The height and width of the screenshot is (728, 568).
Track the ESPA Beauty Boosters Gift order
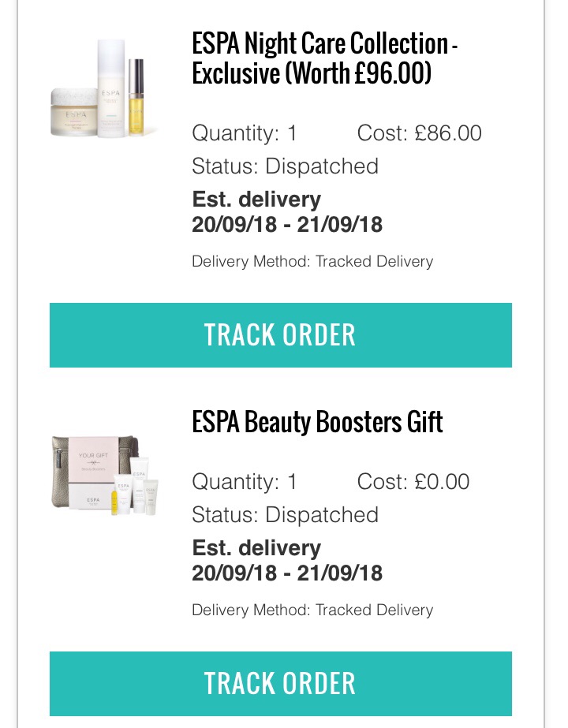(x=281, y=683)
